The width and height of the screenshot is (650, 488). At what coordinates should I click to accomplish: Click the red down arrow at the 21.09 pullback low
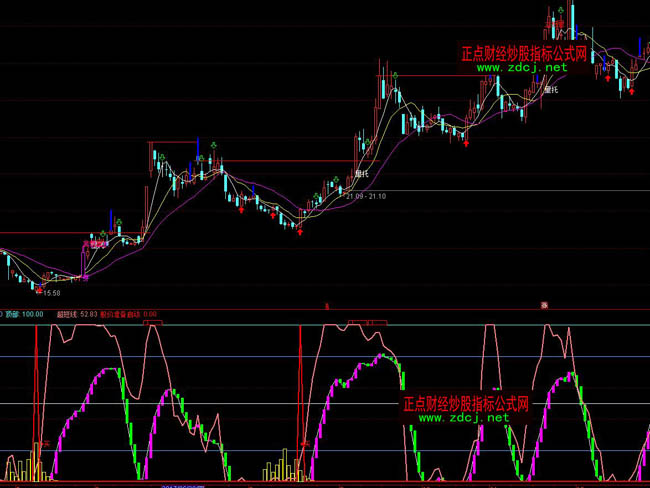(299, 230)
